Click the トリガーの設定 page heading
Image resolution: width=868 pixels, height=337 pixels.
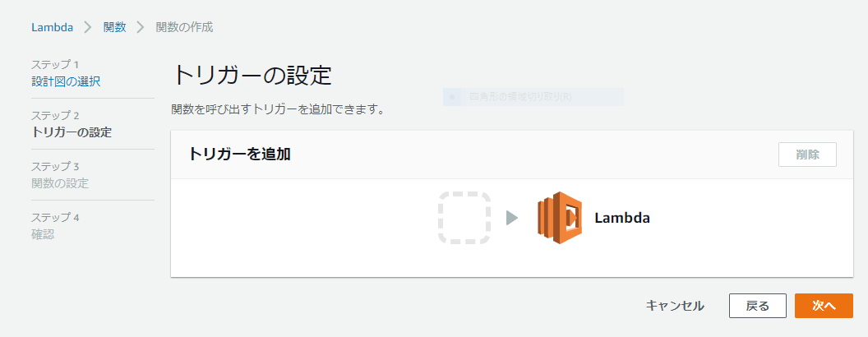point(252,76)
